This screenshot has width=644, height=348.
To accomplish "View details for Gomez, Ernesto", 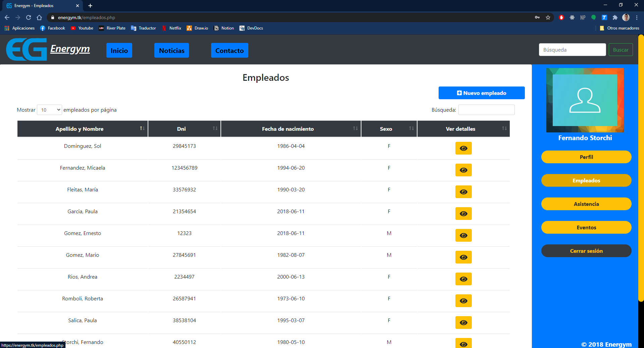I will coord(463,235).
